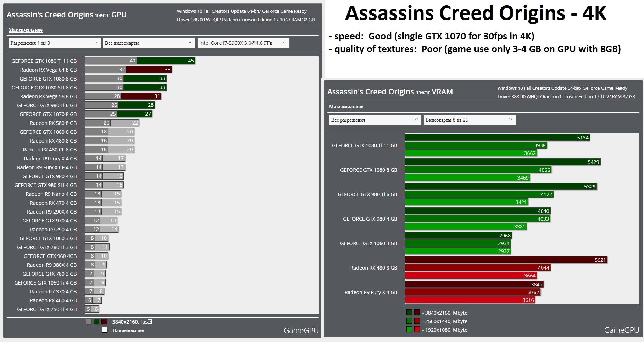This screenshot has width=644, height=342.
Task: Click the medium green 2560x1440 Mbyte legend swatch
Action: [409, 321]
